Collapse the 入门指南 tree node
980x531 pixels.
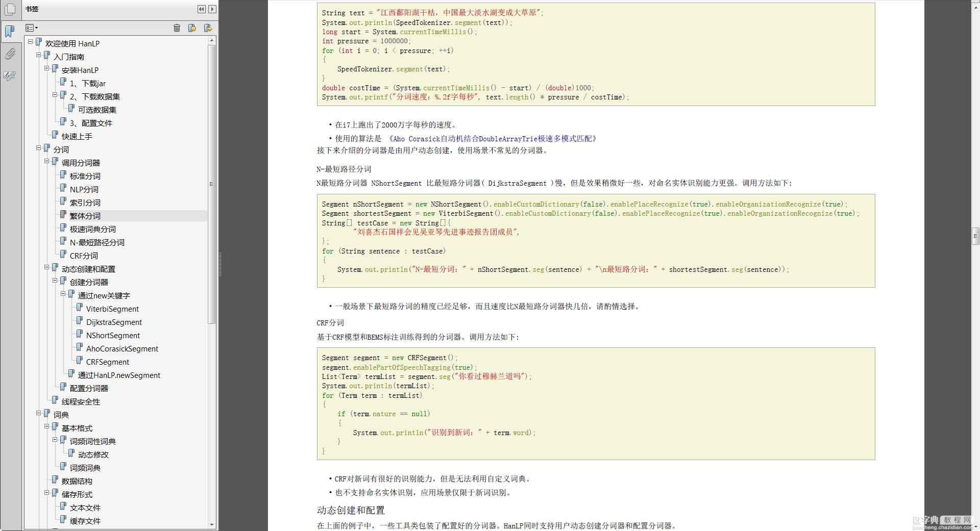pyautogui.click(x=39, y=55)
